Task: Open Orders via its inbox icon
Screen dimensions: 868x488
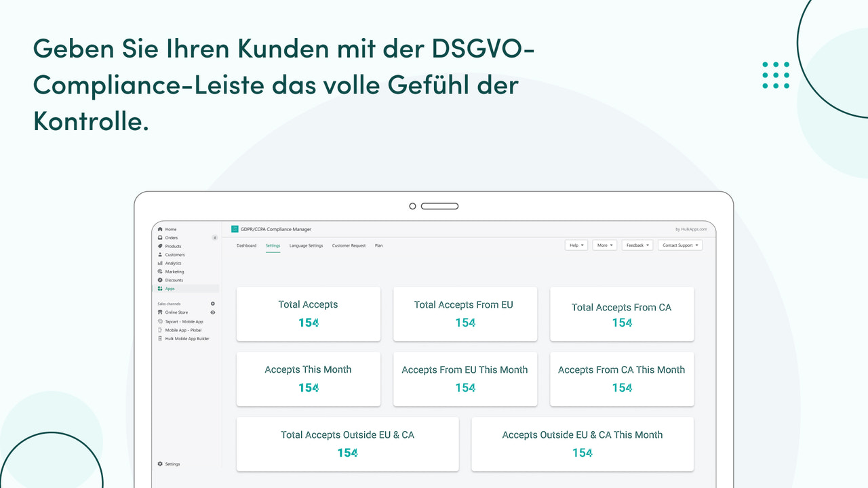Action: 160,238
